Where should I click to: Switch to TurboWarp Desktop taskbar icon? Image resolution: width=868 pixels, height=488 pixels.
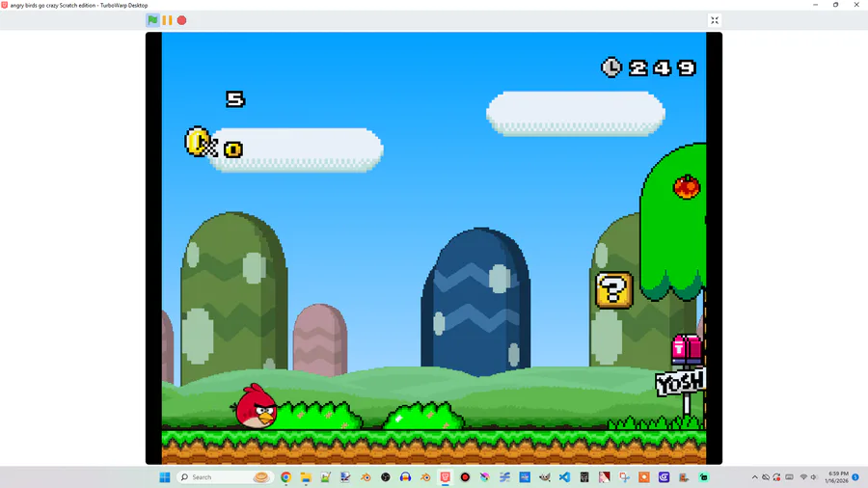coord(445,477)
